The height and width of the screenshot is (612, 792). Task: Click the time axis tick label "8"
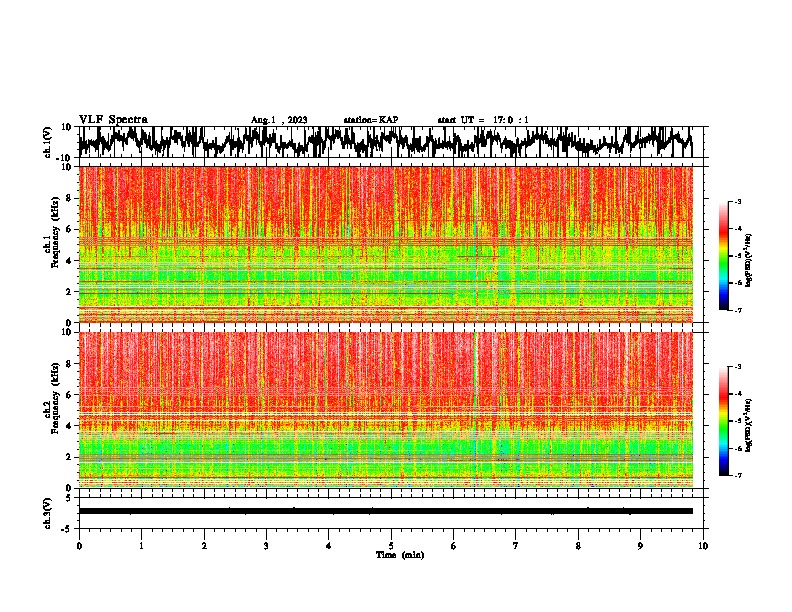coord(578,546)
